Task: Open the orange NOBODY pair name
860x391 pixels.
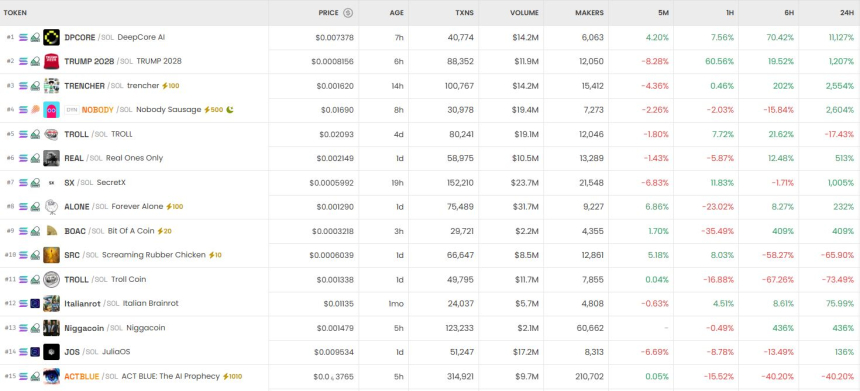Action: pos(98,110)
